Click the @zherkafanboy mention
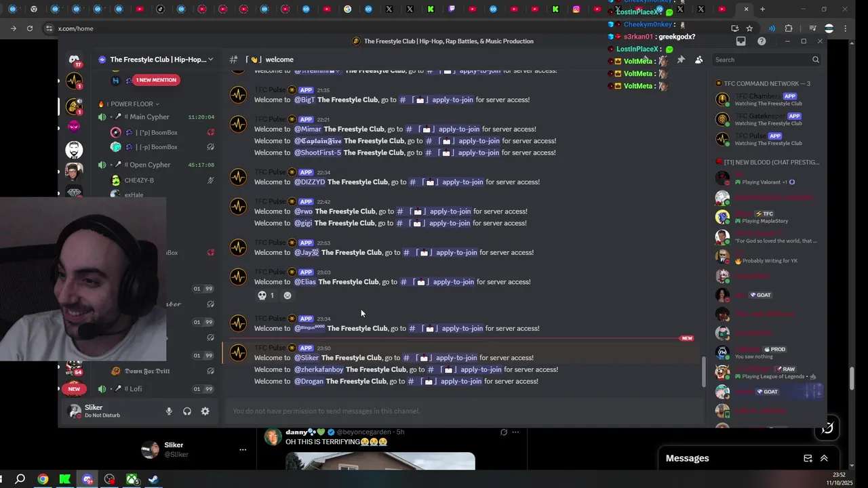The width and height of the screenshot is (868, 488). click(x=319, y=369)
